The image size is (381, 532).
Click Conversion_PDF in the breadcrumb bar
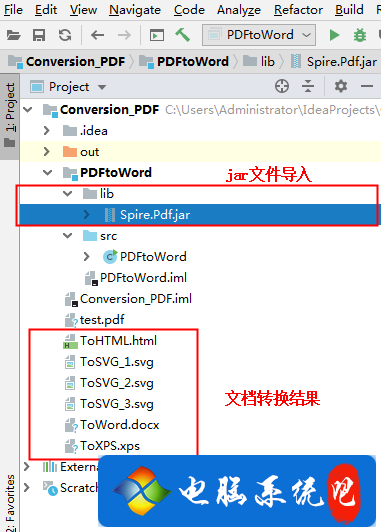pos(67,62)
